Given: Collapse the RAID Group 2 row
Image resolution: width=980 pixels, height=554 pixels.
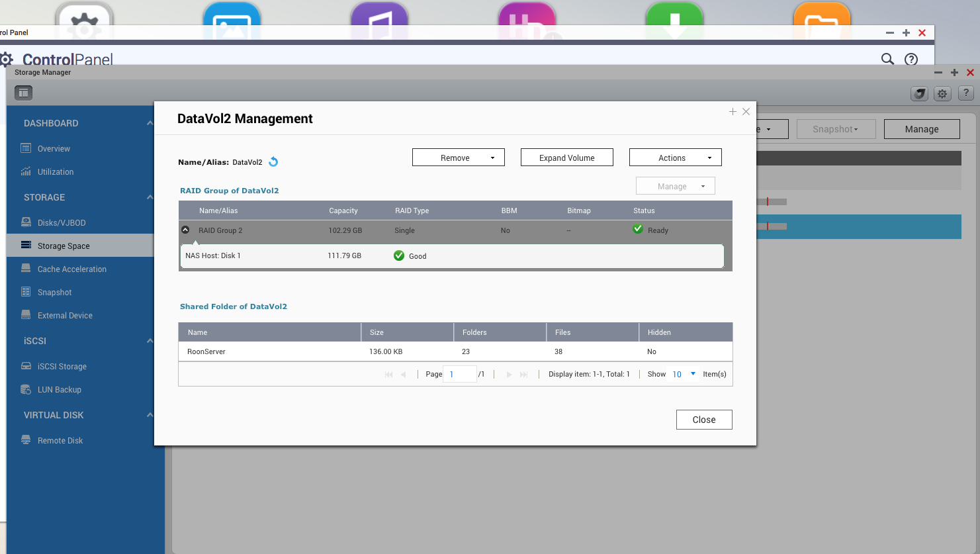Looking at the screenshot, I should coord(185,230).
